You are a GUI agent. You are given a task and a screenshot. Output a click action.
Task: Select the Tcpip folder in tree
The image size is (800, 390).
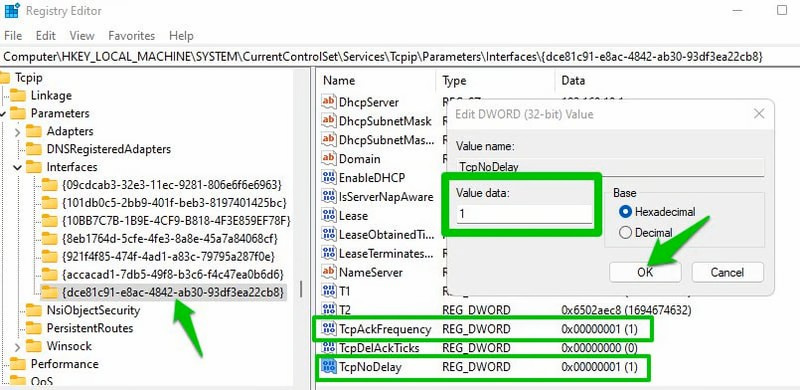pyautogui.click(x=29, y=78)
